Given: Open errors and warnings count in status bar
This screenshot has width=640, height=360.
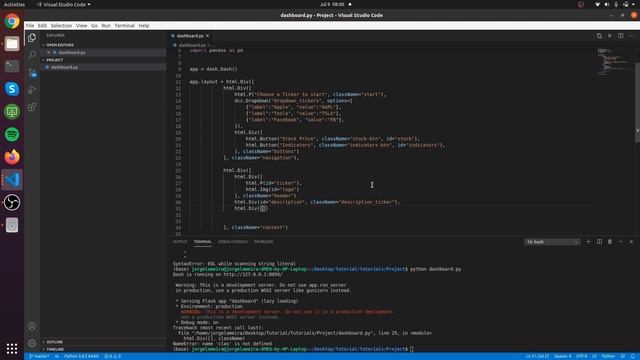Looking at the screenshot, I should (112, 356).
